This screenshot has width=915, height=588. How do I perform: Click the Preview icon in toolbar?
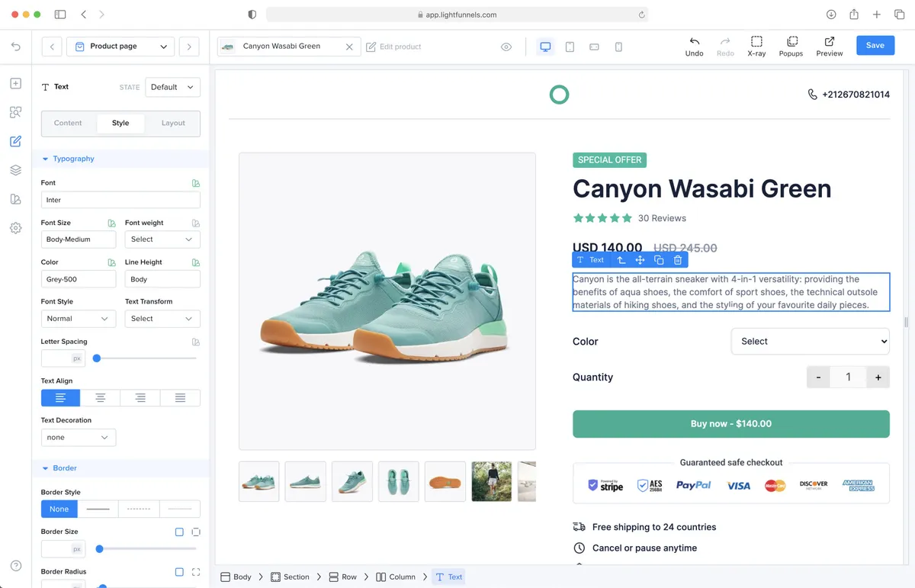829,46
